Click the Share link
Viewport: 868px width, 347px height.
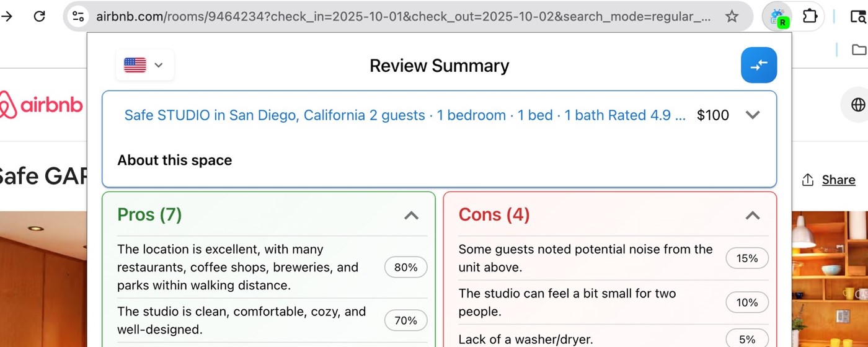(838, 180)
